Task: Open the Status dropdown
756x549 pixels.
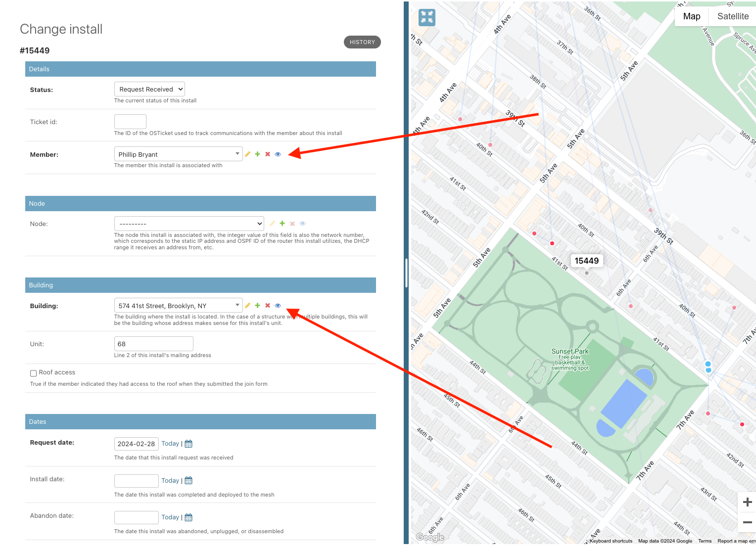Action: [x=149, y=89]
